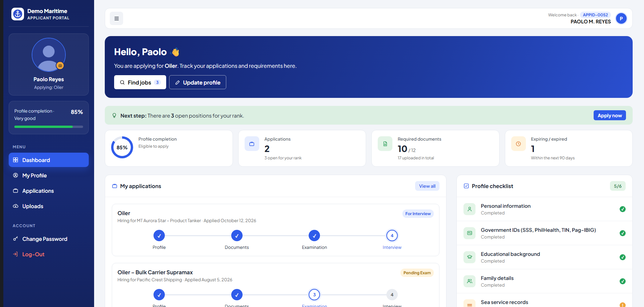Click Sea service records orange warning indicator
This screenshot has height=307, width=644.
click(x=622, y=305)
